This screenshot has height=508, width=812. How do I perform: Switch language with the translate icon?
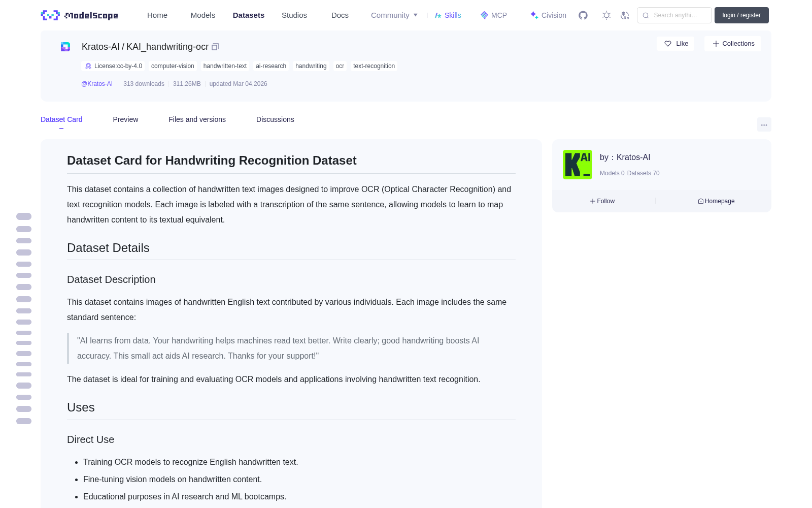pos(625,15)
